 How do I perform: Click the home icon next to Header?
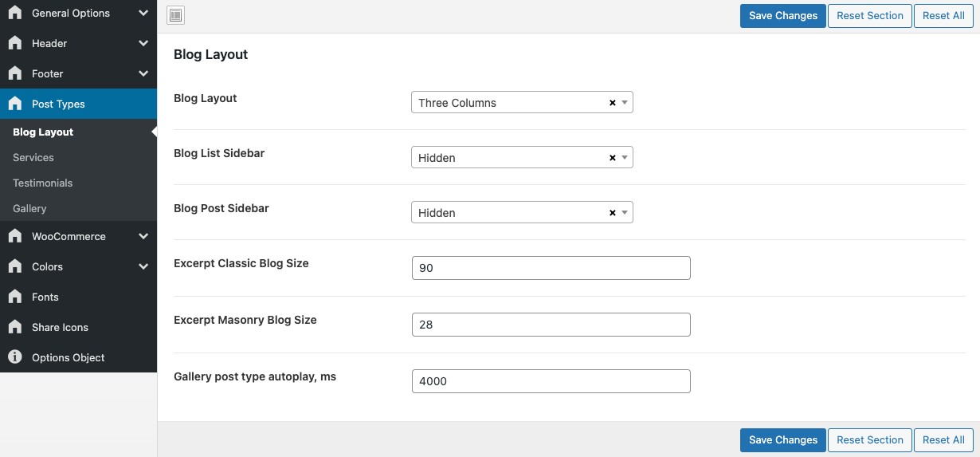coord(14,44)
